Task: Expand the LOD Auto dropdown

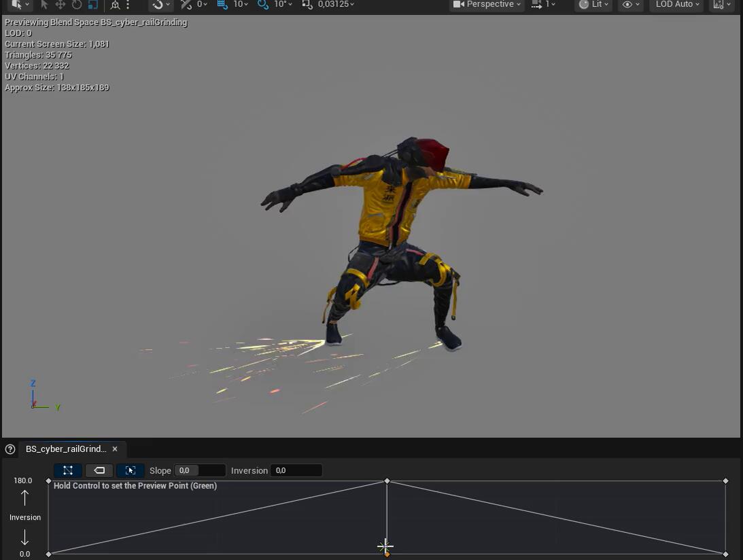Action: [x=677, y=5]
